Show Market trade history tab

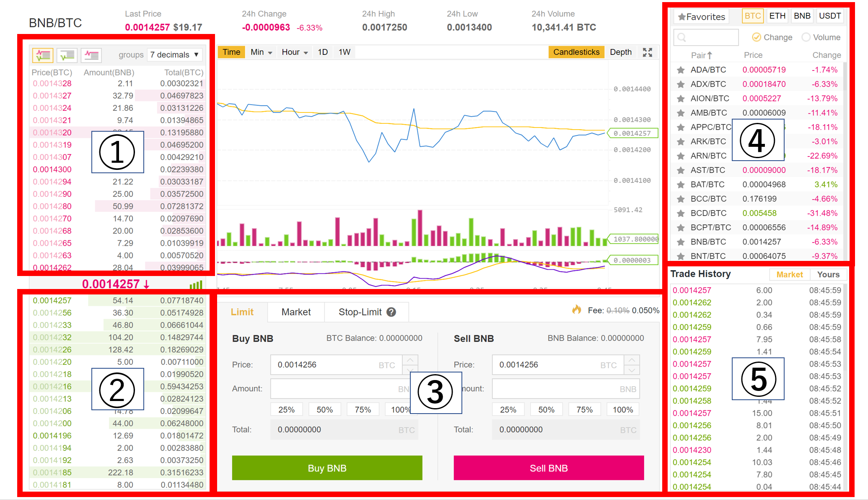790,275
